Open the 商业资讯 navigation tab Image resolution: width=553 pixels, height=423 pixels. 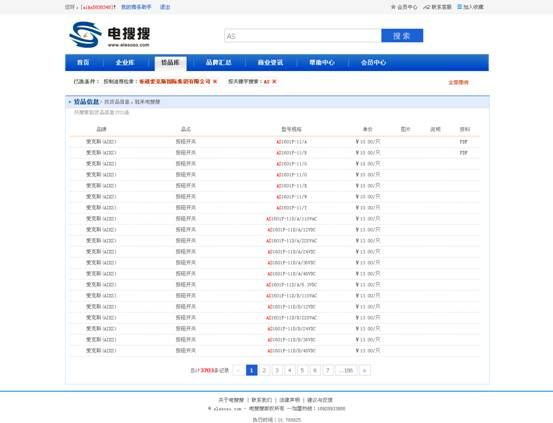pyautogui.click(x=270, y=62)
